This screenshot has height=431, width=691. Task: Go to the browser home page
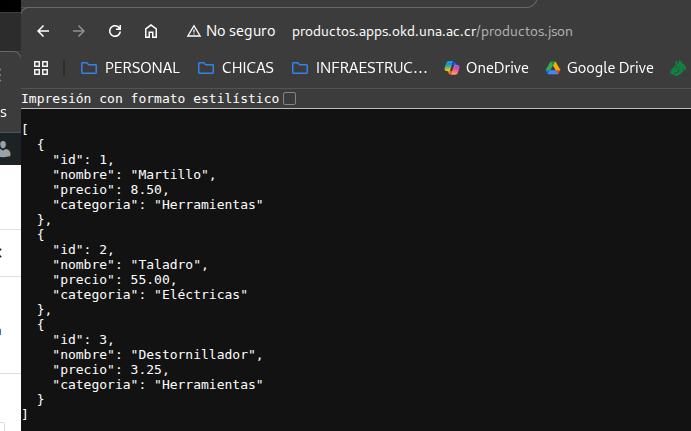coord(151,31)
